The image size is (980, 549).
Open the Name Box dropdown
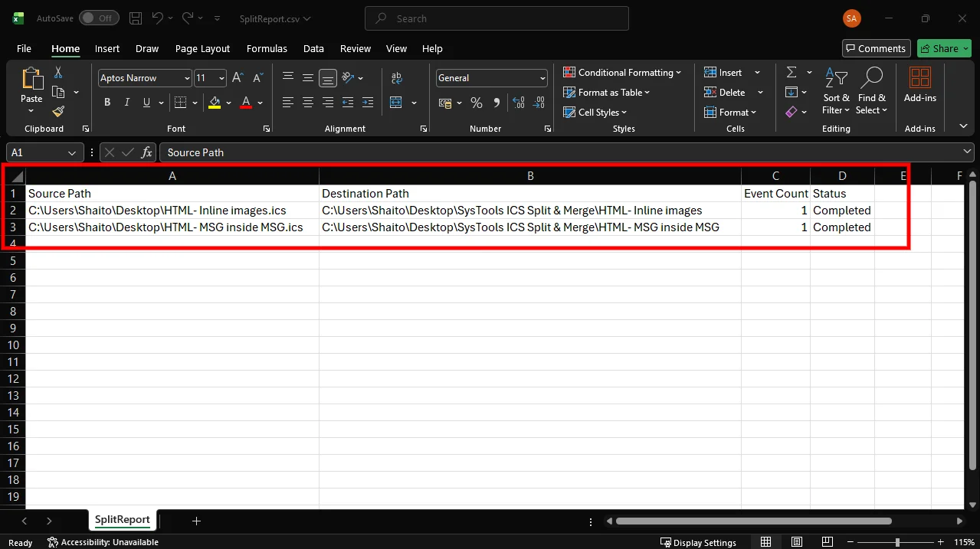click(x=72, y=152)
